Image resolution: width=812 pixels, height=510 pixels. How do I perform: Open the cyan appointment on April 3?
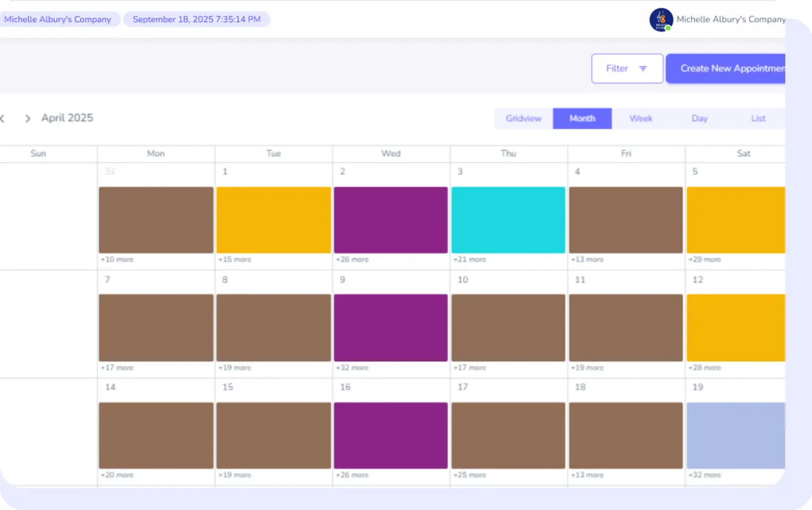click(508, 220)
